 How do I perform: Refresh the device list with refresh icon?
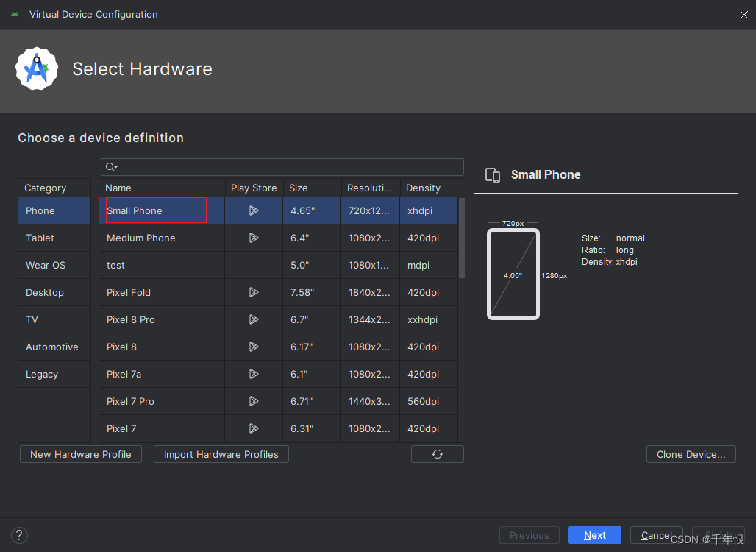pos(438,454)
